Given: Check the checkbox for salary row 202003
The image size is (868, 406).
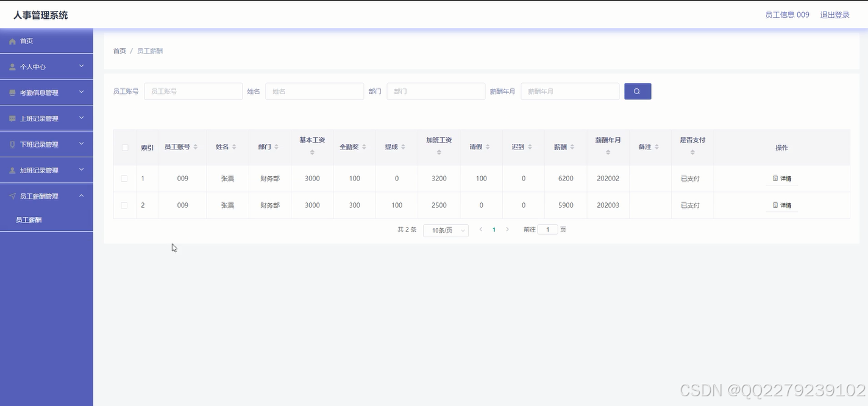Looking at the screenshot, I should (x=124, y=205).
